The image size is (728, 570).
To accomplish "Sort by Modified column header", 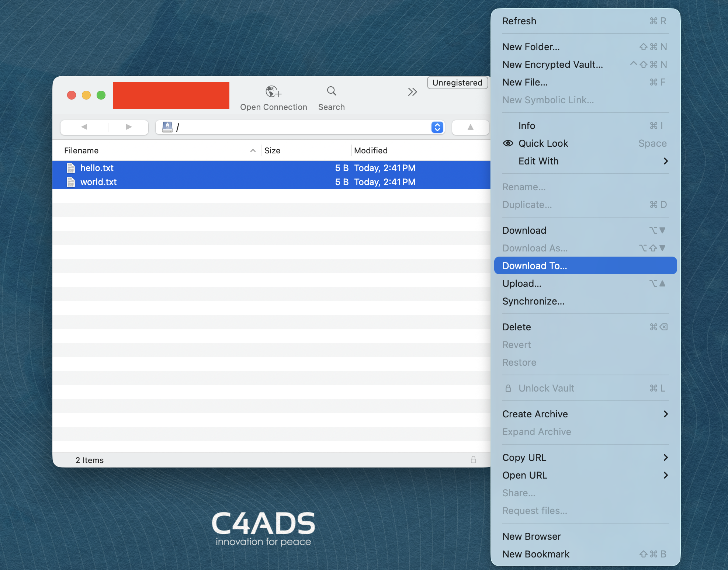I will tap(371, 150).
